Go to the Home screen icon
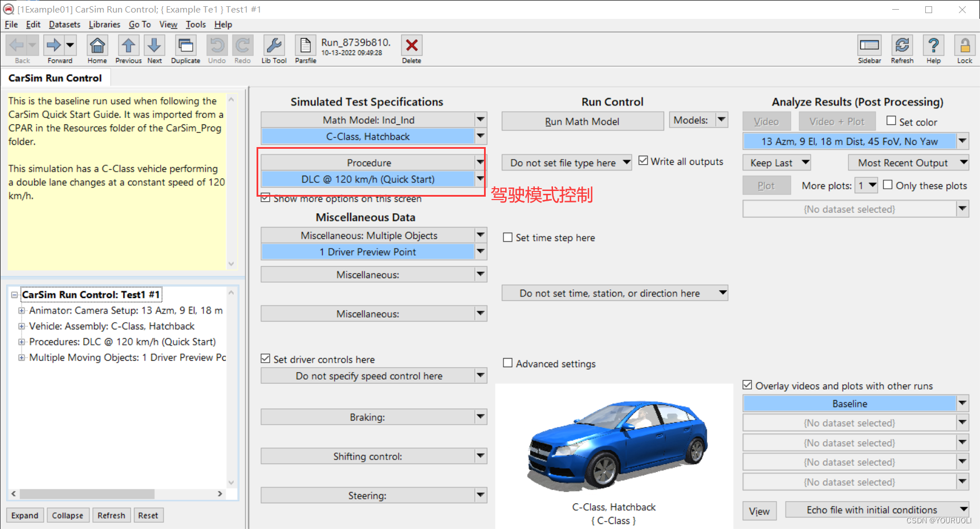 click(97, 46)
